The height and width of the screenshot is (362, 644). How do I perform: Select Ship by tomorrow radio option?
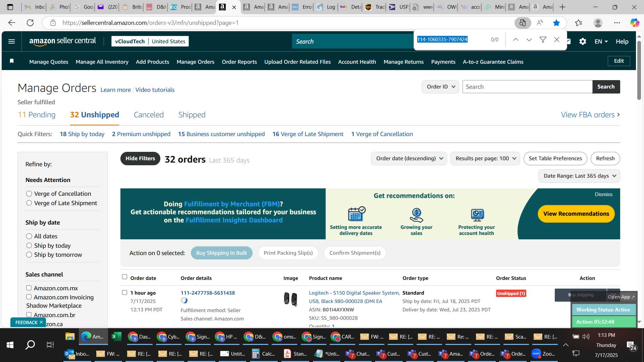pos(29,255)
